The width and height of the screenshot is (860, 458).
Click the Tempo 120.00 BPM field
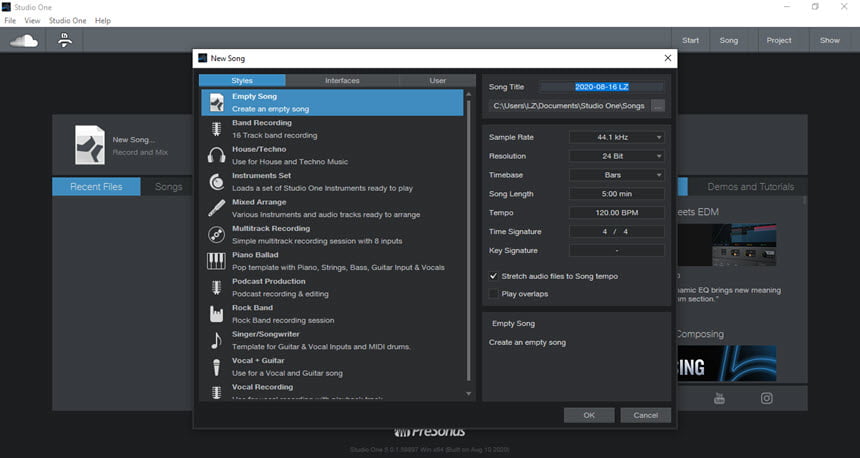click(616, 213)
